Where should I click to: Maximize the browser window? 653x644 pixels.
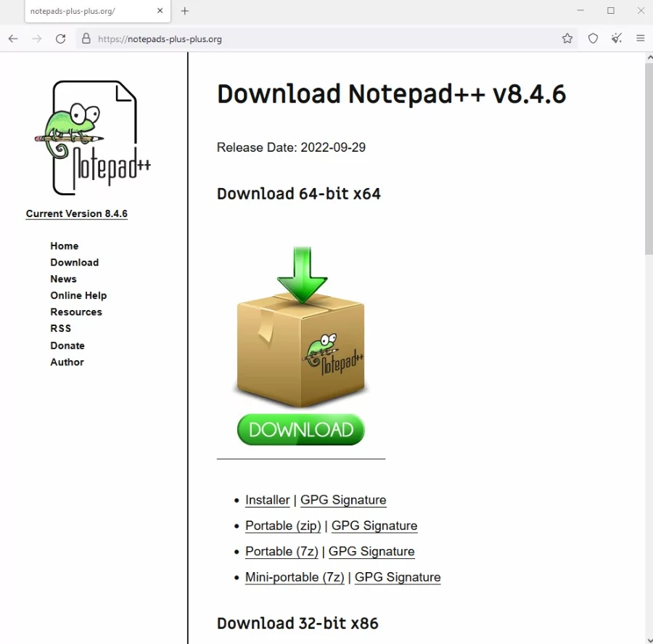pyautogui.click(x=611, y=10)
